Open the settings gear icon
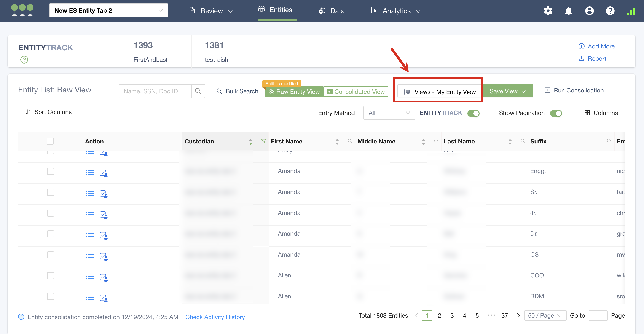Viewport: 644px width, 334px height. [x=548, y=11]
